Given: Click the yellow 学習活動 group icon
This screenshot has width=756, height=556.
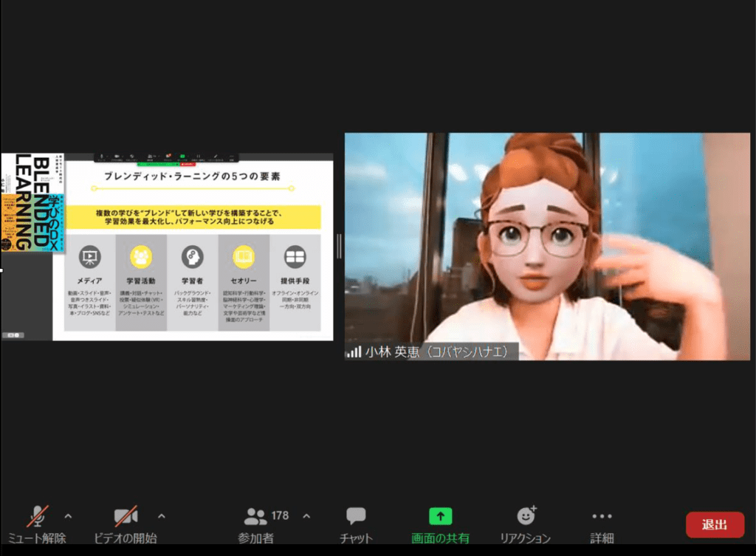Looking at the screenshot, I should (141, 256).
